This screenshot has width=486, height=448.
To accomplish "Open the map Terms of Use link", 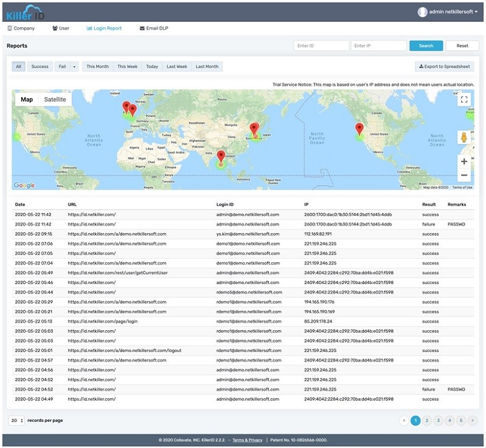I will 462,187.
